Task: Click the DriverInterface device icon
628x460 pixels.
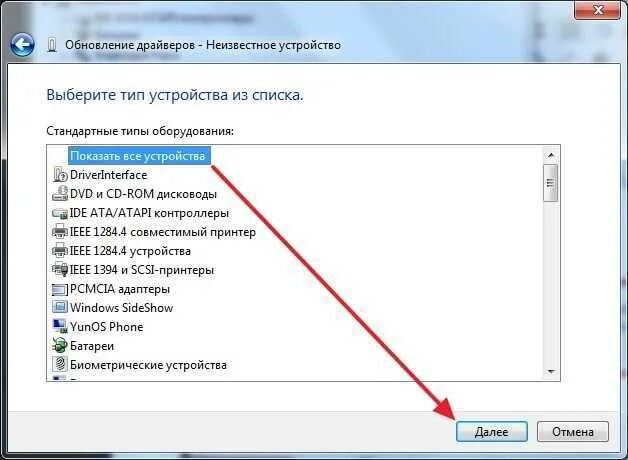Action: (60, 175)
